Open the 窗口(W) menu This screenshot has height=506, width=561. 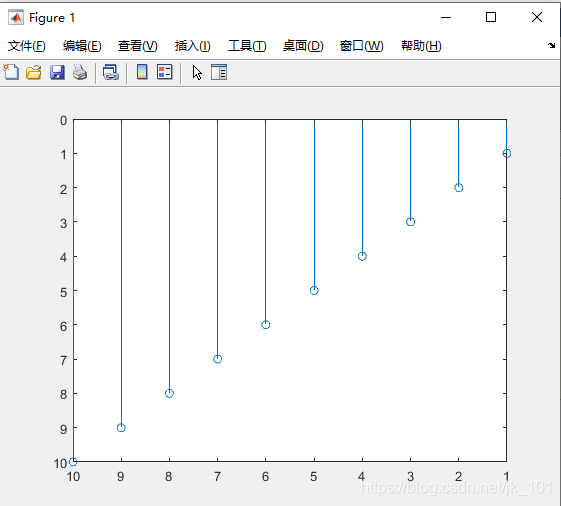point(361,46)
